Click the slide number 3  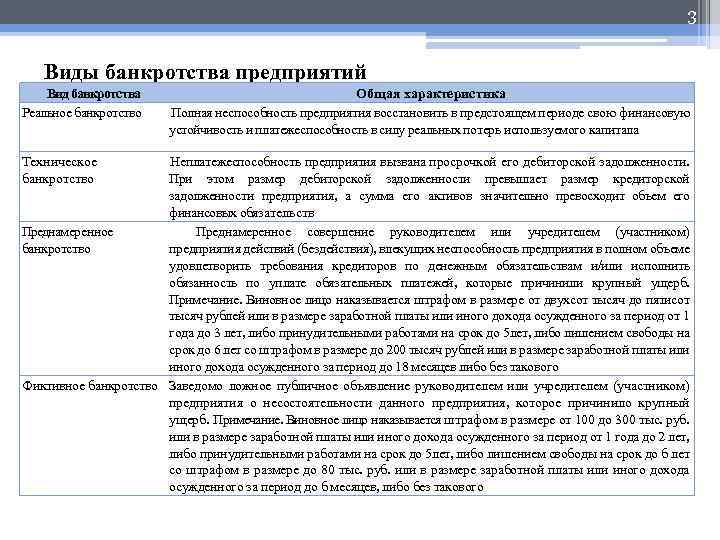coord(692,17)
